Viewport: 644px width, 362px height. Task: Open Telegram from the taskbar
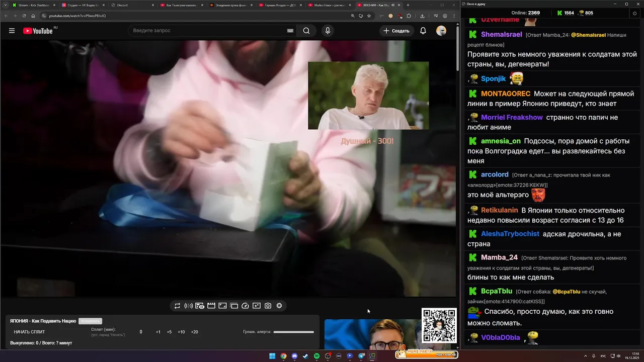(361, 356)
